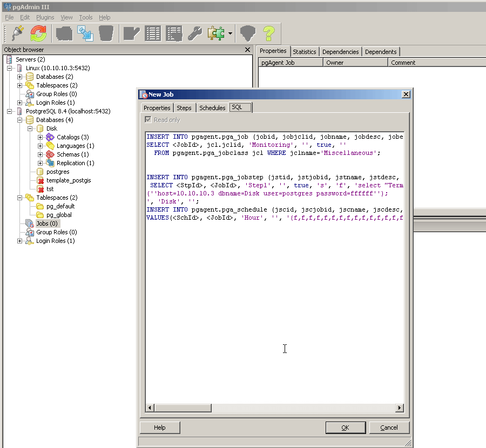This screenshot has height=448, width=486.
Task: Click the view data grid toolbar icon
Action: click(x=153, y=33)
